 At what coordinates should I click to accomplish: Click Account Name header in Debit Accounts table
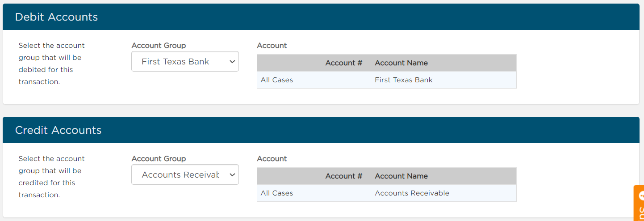point(401,63)
